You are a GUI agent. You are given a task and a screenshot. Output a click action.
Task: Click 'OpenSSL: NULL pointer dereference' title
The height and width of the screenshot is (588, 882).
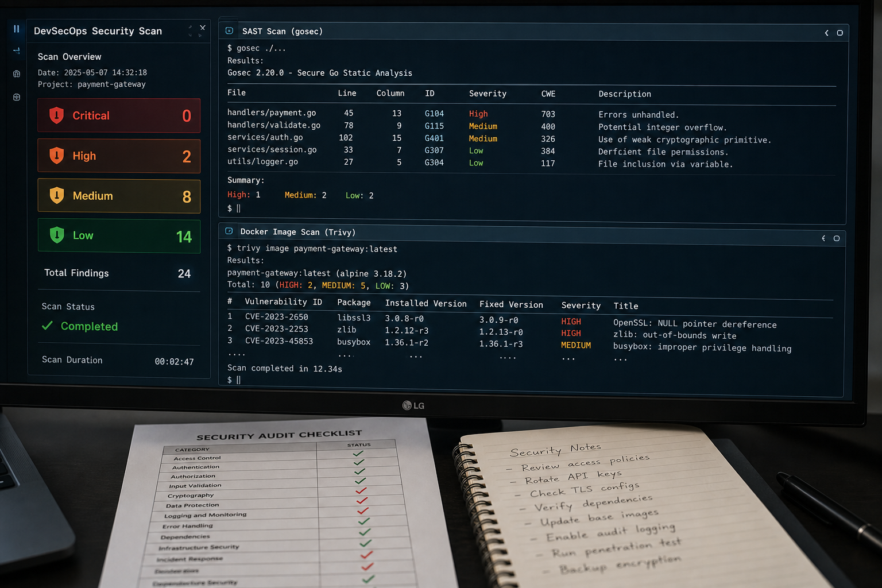pos(695,324)
